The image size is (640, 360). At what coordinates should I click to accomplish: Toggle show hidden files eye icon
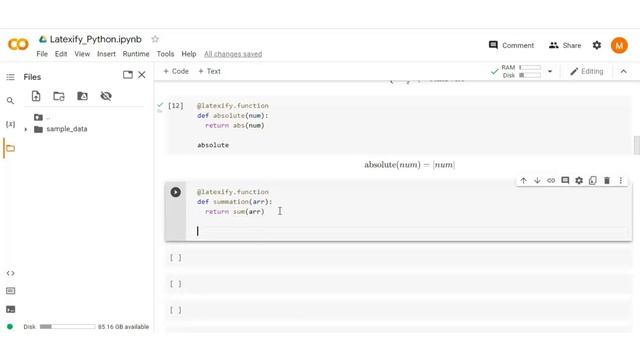[x=106, y=96]
